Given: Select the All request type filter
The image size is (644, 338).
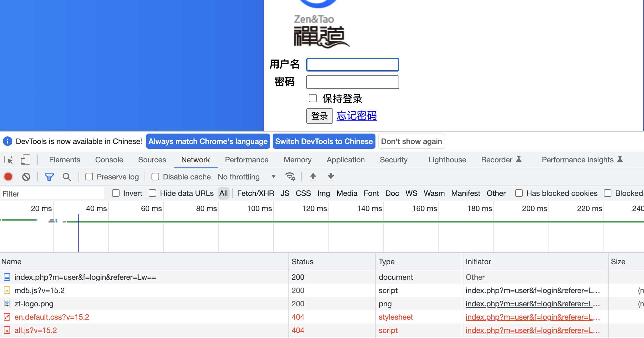Looking at the screenshot, I should pyautogui.click(x=224, y=193).
